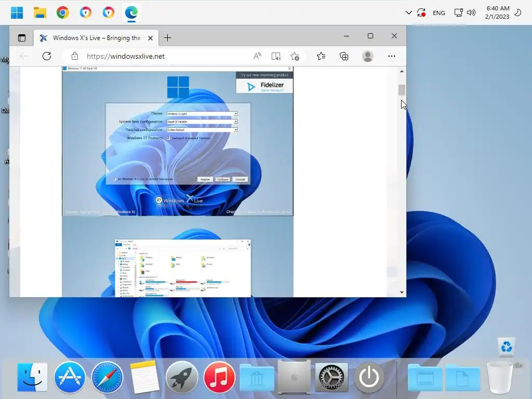This screenshot has height=399, width=532.
Task: Open a new browser tab
Action: [x=167, y=37]
